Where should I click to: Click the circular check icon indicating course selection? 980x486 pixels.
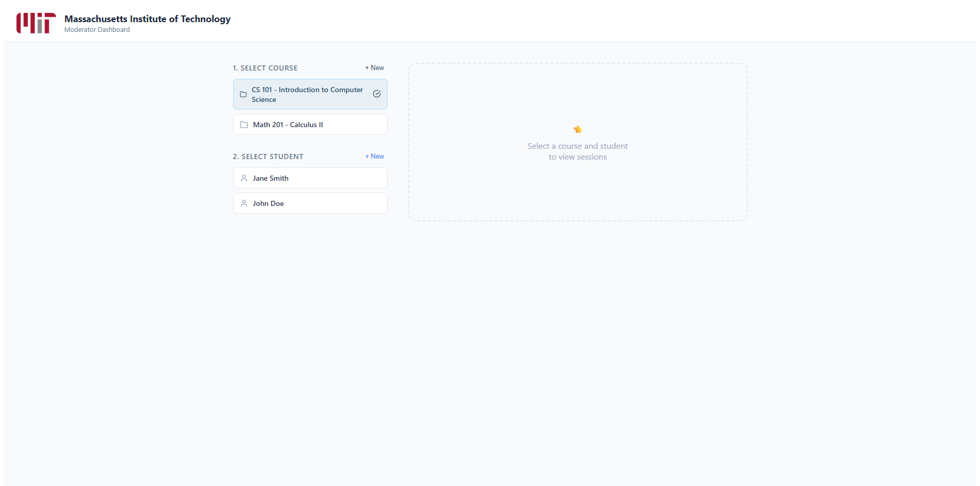point(377,94)
